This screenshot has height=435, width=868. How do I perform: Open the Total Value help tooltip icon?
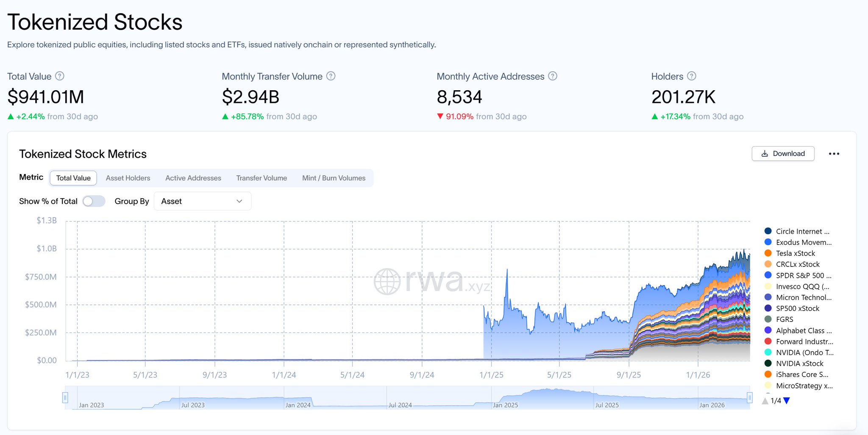(60, 76)
